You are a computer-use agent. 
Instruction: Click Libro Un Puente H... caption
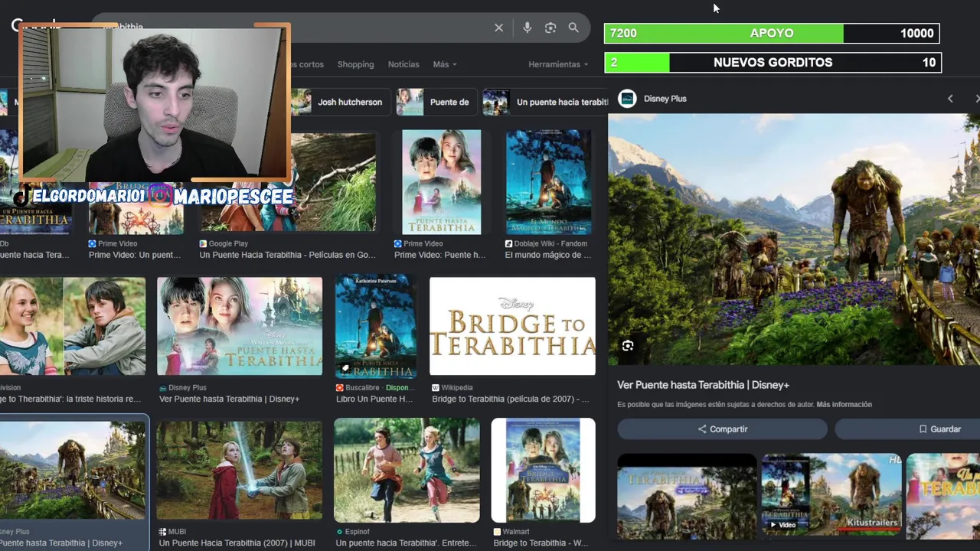374,399
